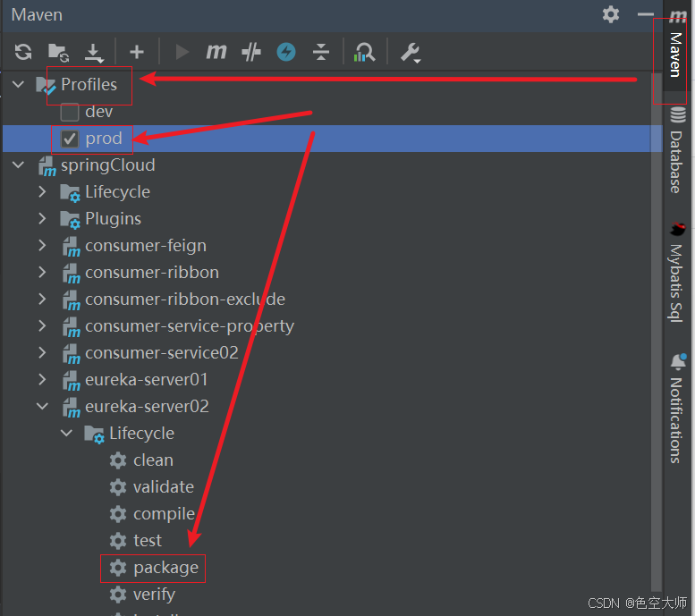Open Notifications side tab
695x616 pixels.
(677, 409)
